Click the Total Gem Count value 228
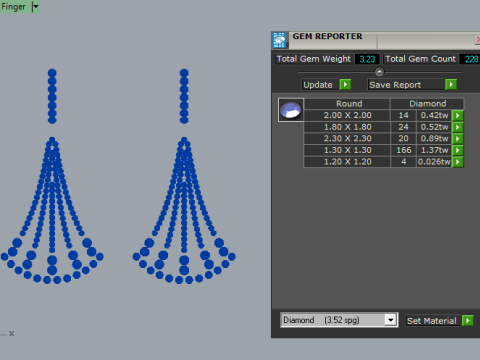Image resolution: width=480 pixels, height=360 pixels. (x=470, y=59)
